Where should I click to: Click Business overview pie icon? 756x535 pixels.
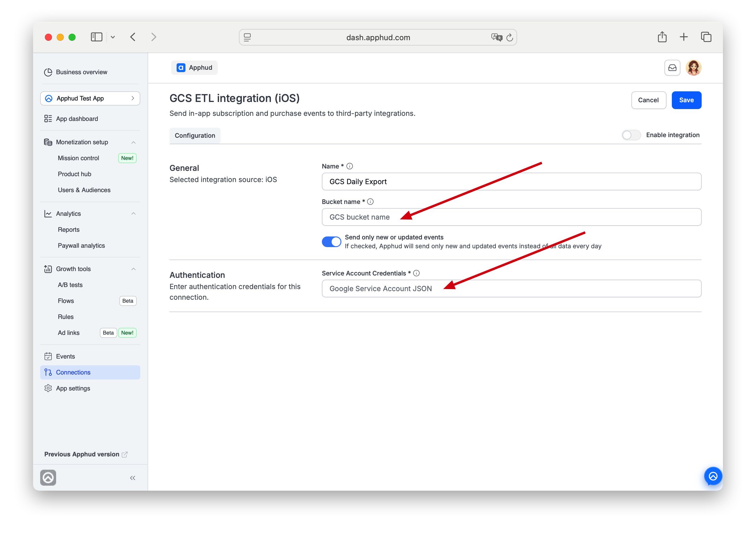48,72
